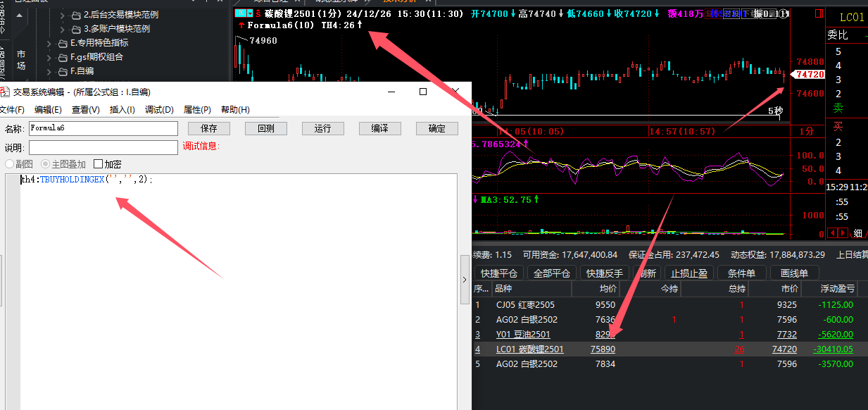Viewport: 868px width, 410px height.
Task: Click the 5秒 label on the chart
Action: point(774,111)
